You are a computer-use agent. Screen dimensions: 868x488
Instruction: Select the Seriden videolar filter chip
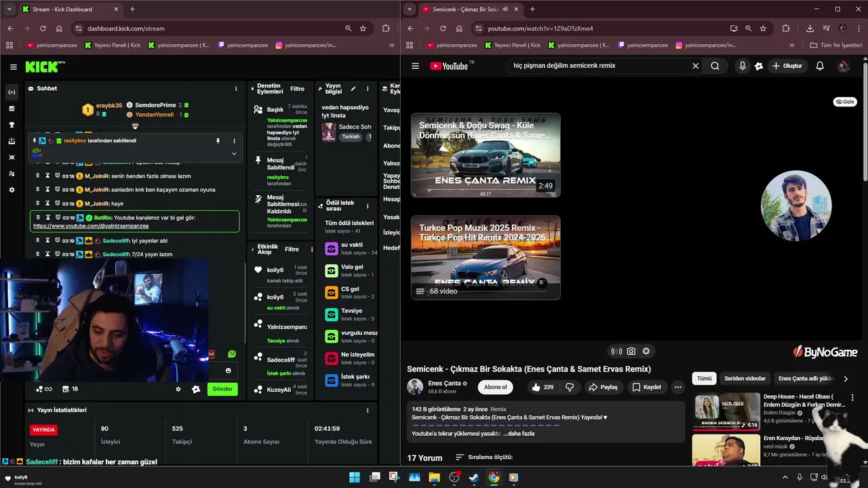[745, 379]
